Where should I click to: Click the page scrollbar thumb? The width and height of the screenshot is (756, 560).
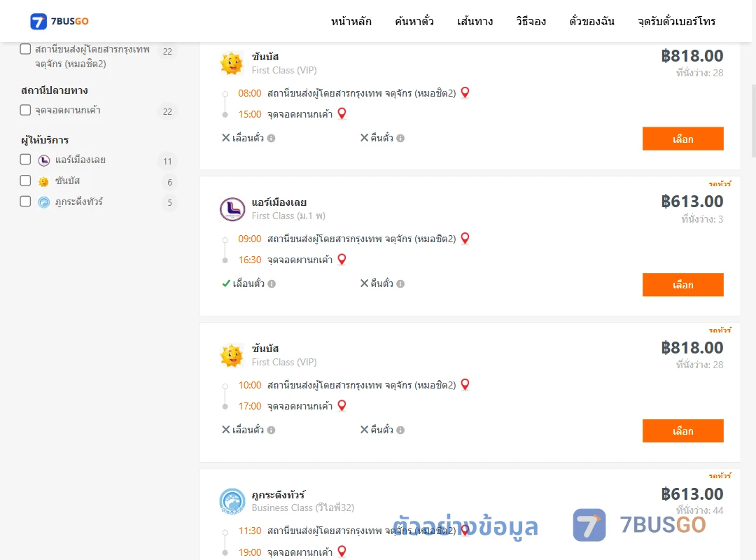754,120
